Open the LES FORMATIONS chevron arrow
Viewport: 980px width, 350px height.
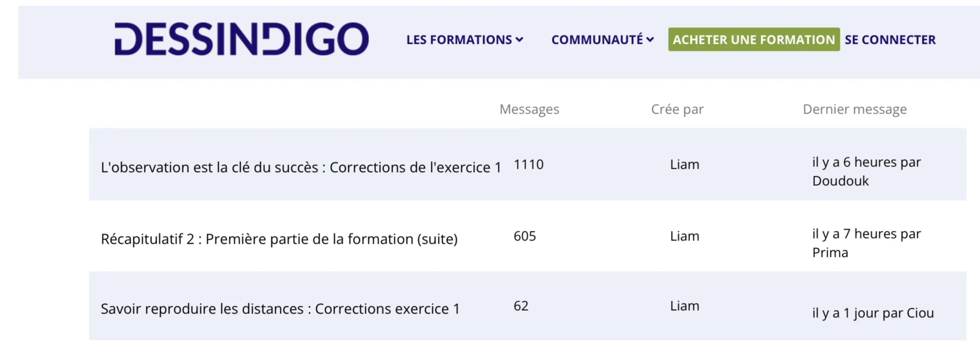[x=520, y=39]
